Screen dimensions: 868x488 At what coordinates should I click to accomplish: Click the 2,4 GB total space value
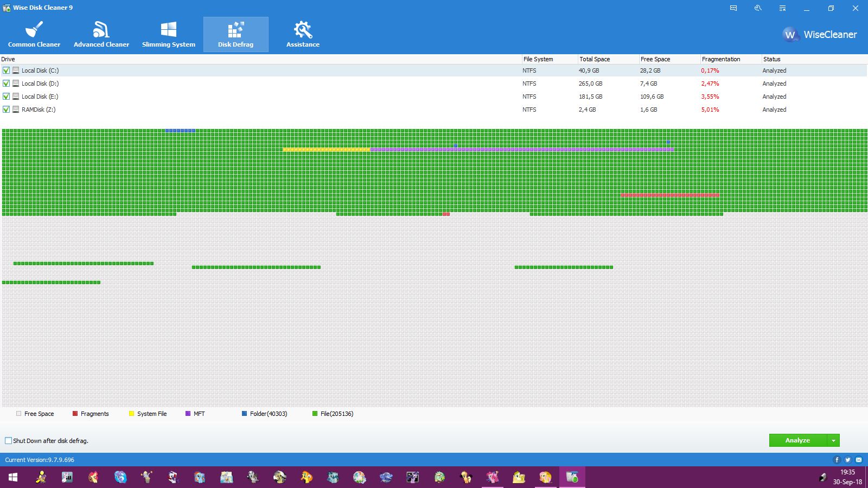pos(588,110)
